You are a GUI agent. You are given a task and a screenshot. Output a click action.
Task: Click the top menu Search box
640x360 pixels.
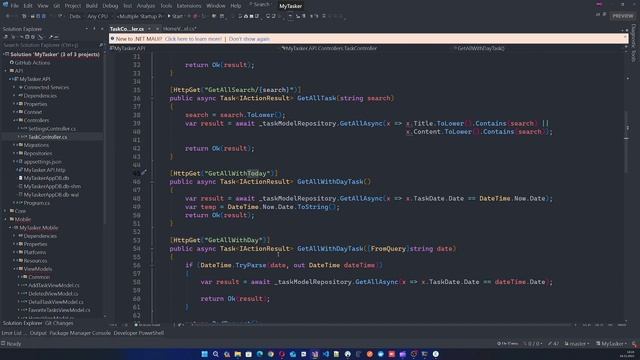(x=260, y=4)
